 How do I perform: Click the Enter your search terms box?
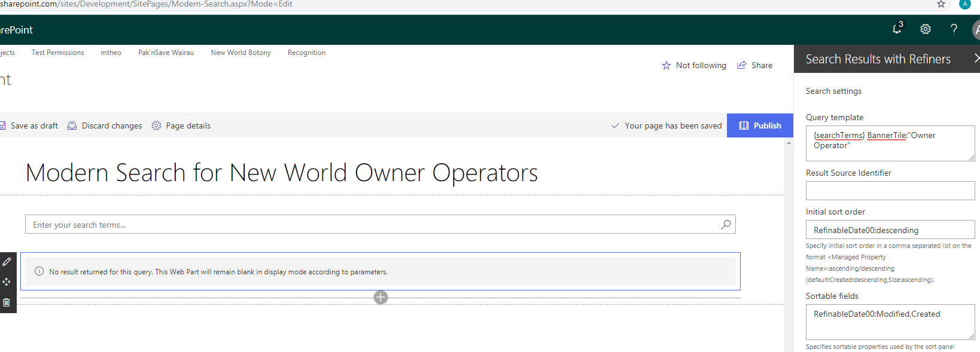[x=381, y=224]
